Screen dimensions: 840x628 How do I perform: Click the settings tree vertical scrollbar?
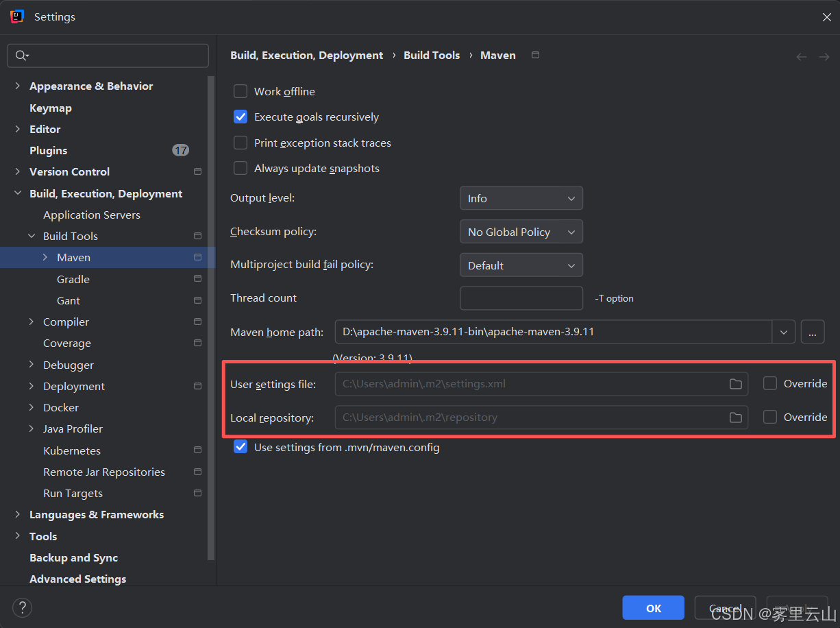[x=212, y=317]
